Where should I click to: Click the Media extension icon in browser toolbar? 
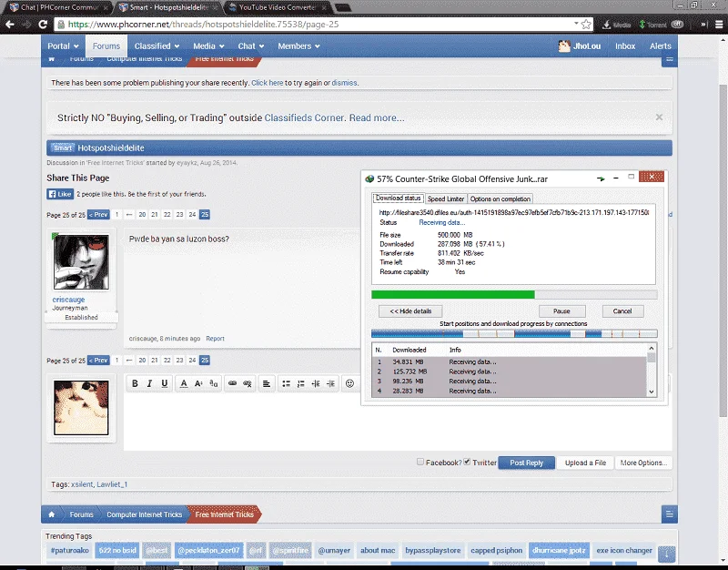pos(616,25)
